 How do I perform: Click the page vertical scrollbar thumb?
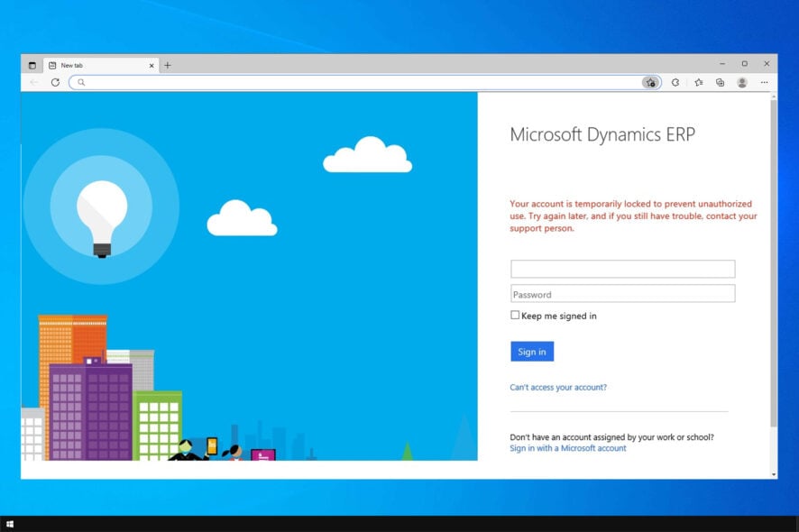pos(774,262)
